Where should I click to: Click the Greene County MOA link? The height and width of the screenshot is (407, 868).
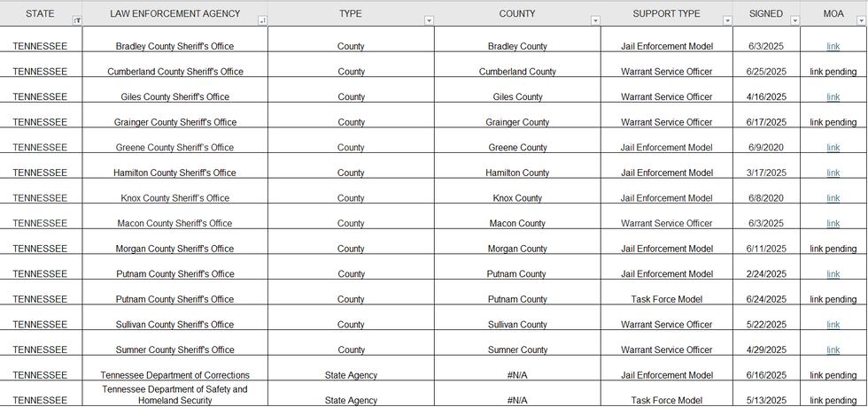coord(833,148)
